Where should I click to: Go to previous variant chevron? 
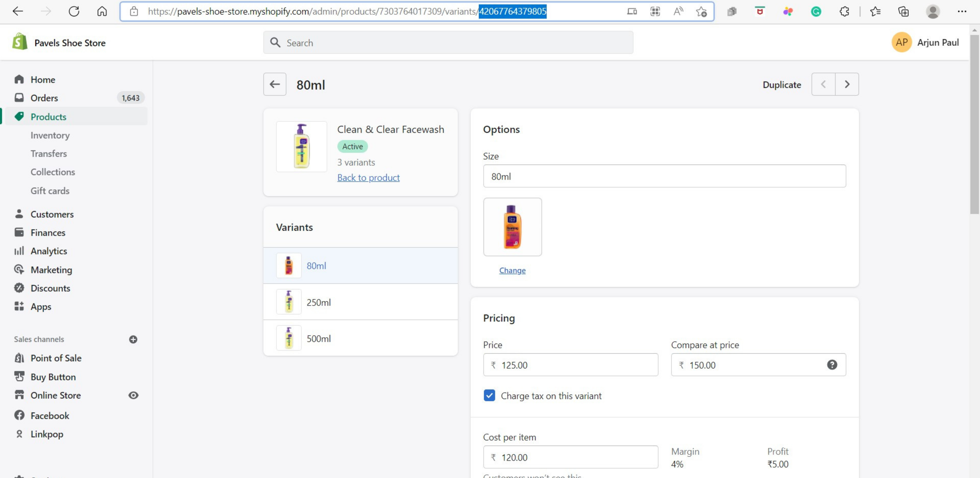(x=823, y=84)
